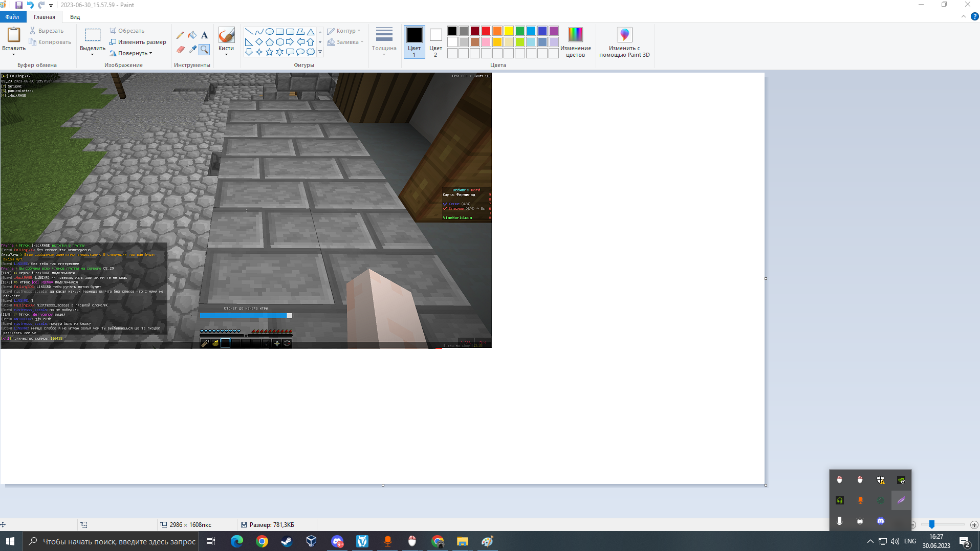The image size is (980, 551).
Task: Click the Windows search box
Action: tap(112, 541)
